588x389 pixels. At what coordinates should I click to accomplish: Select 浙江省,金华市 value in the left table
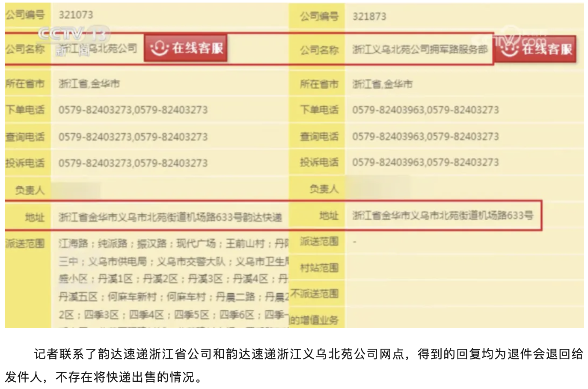click(89, 84)
